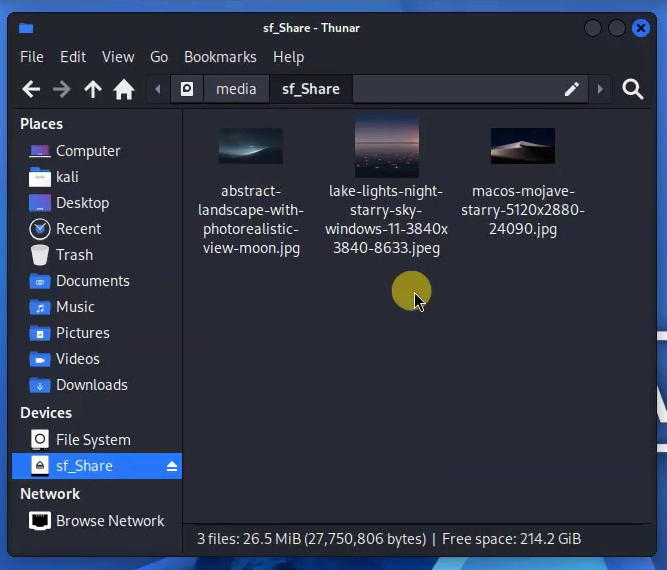
Task: Select Trash label in sidebar
Action: (x=74, y=255)
